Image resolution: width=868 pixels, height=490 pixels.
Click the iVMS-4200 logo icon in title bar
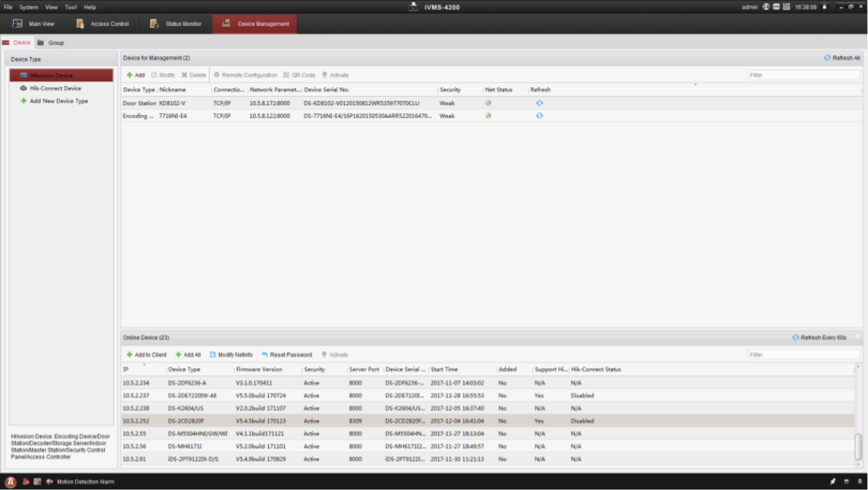[413, 7]
